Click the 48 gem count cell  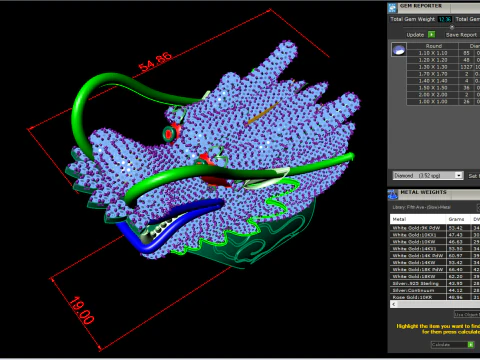point(466,60)
